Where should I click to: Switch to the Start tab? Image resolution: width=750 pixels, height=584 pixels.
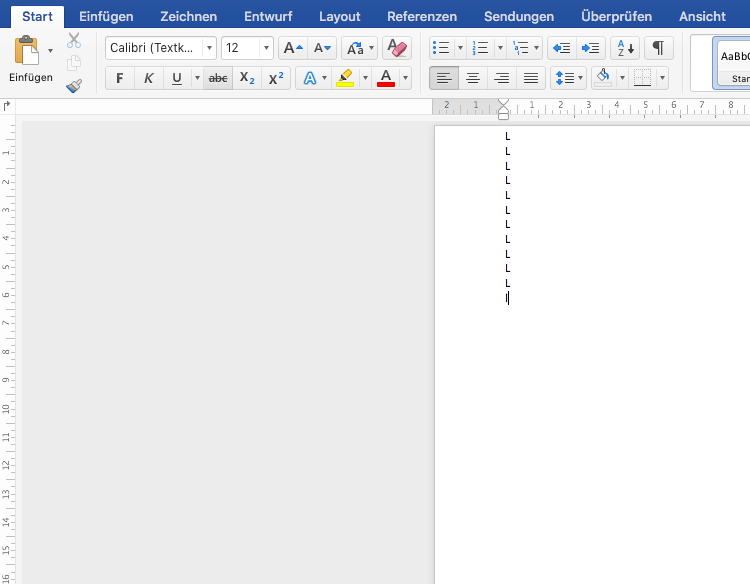(37, 16)
